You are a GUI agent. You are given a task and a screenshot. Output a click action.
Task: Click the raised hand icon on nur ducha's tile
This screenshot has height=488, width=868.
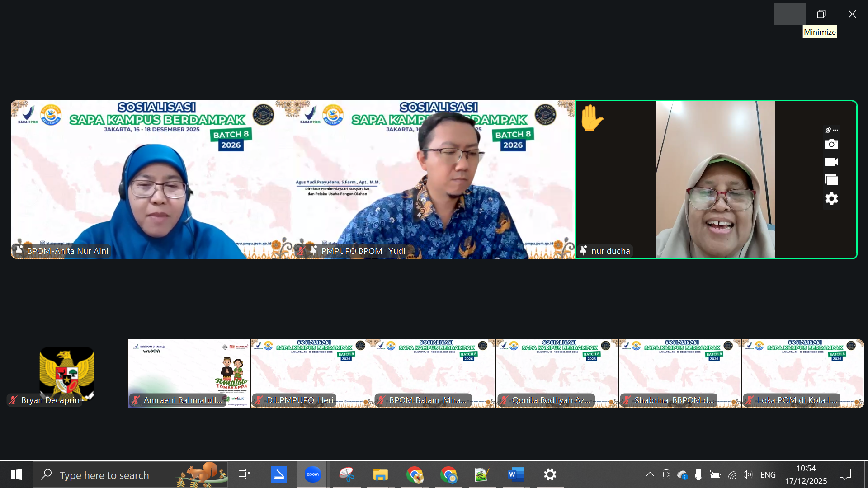pos(591,118)
